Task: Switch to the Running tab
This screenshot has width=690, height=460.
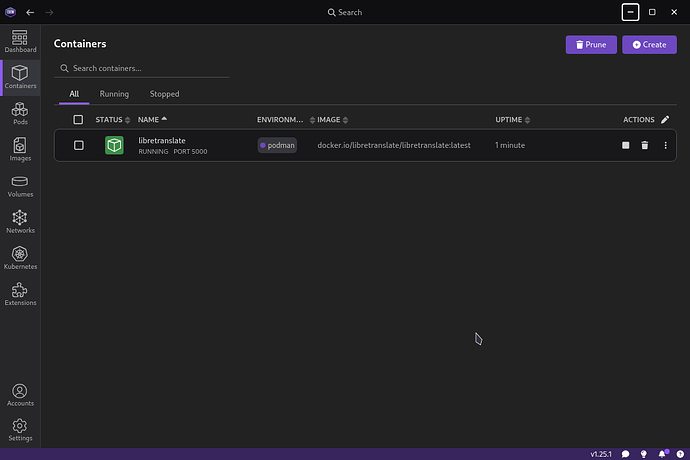Action: (114, 94)
